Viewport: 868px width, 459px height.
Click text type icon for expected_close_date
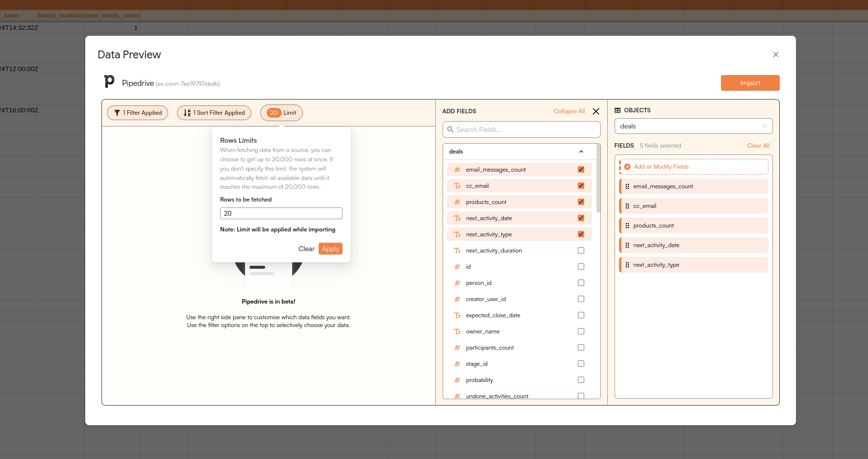coord(457,315)
